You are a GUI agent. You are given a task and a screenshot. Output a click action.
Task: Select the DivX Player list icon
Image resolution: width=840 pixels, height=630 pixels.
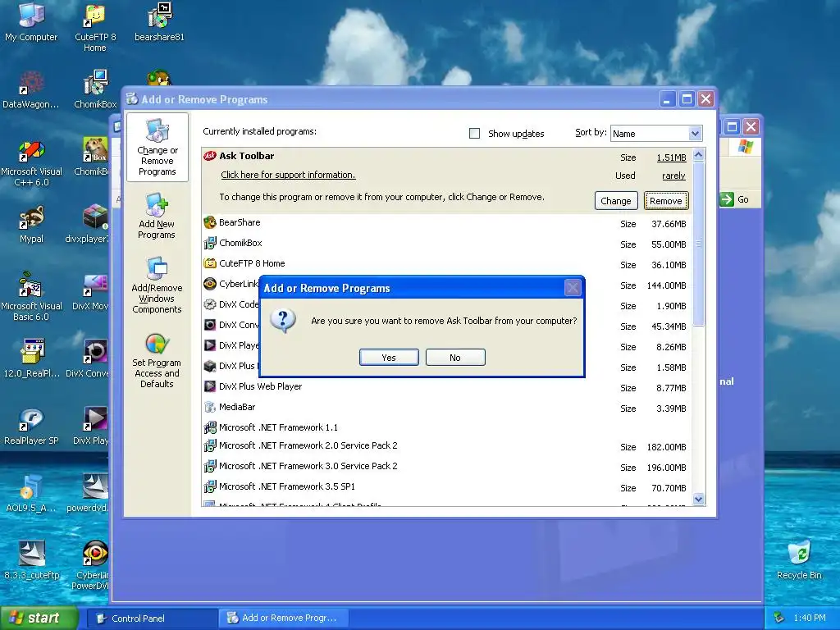coord(209,345)
